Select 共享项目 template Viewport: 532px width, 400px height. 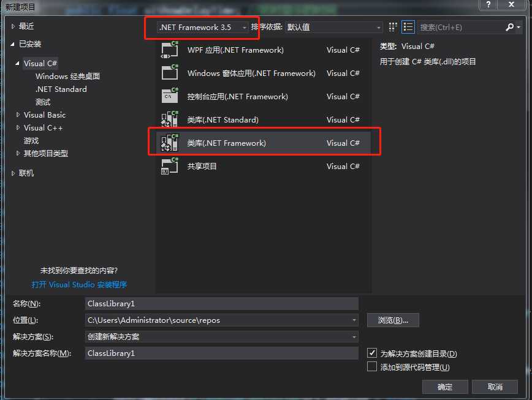click(x=264, y=166)
